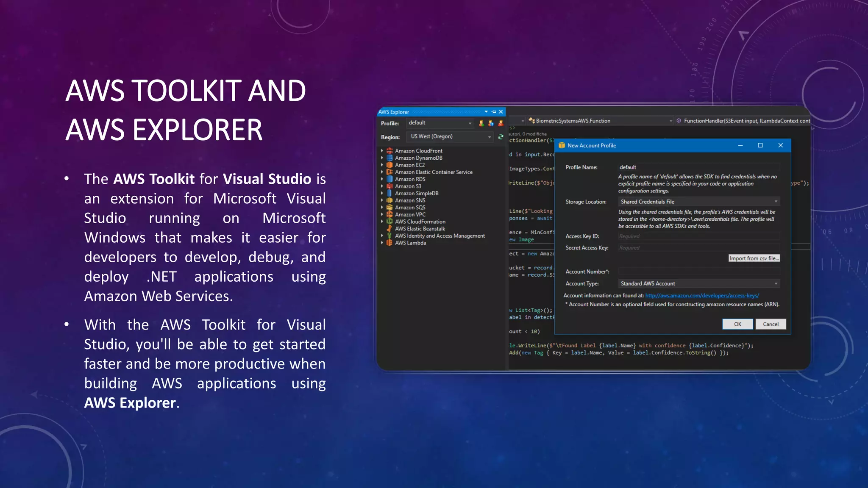Open the Profile dropdown showing default
The height and width of the screenshot is (488, 868).
(440, 123)
